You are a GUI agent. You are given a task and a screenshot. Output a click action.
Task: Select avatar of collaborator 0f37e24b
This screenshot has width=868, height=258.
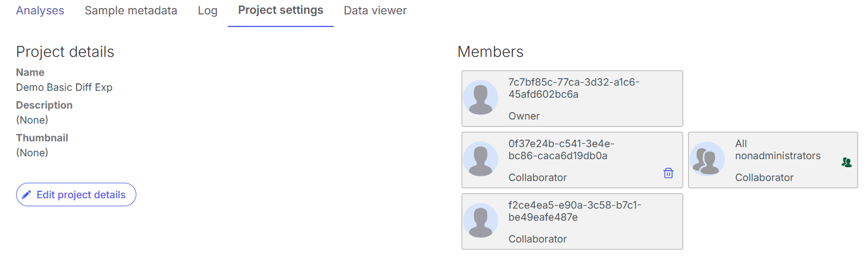click(x=481, y=159)
